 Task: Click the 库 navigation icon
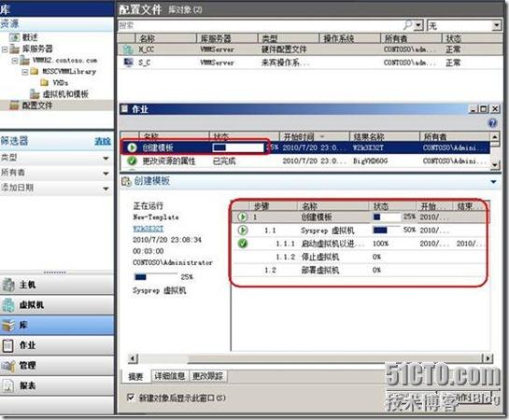pyautogui.click(x=8, y=325)
